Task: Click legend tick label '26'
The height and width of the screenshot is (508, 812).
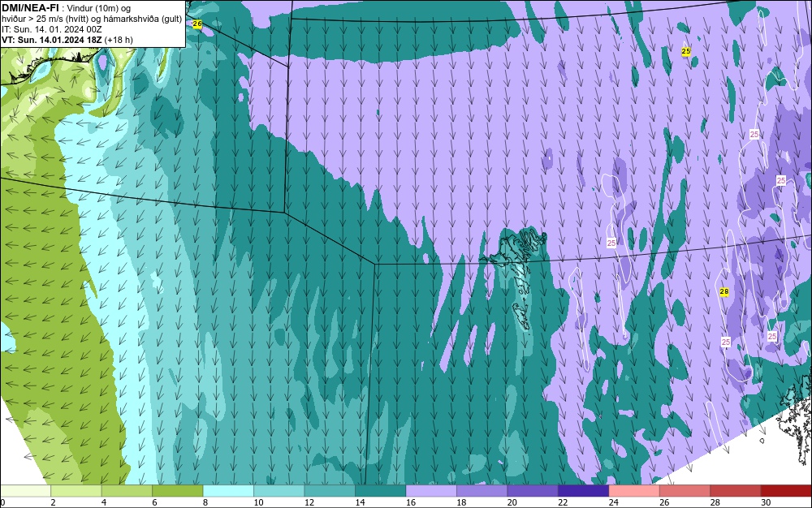Action: click(664, 502)
